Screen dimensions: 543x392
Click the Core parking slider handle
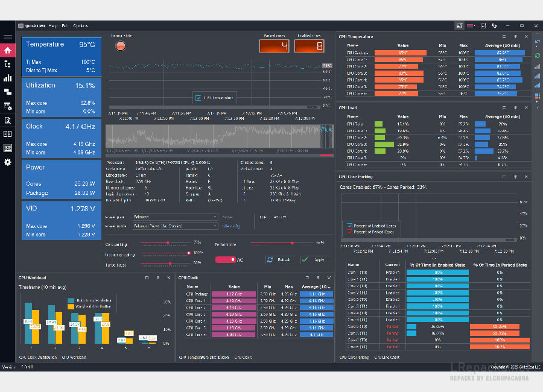[x=167, y=242]
